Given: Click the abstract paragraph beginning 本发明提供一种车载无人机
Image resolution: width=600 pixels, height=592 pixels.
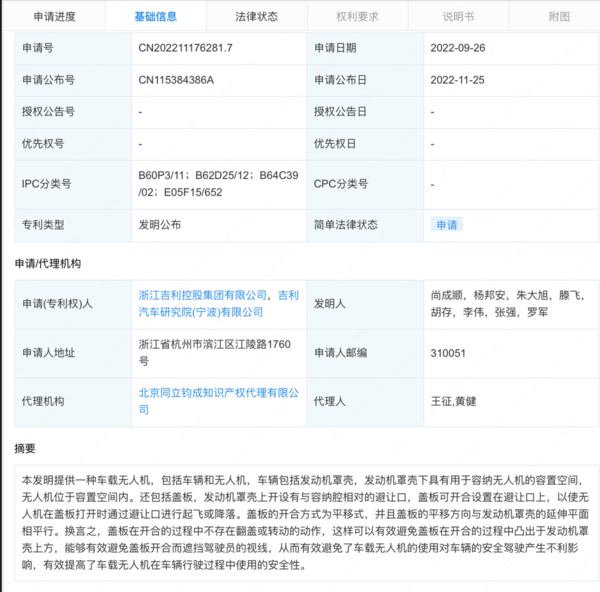Looking at the screenshot, I should (x=305, y=522).
